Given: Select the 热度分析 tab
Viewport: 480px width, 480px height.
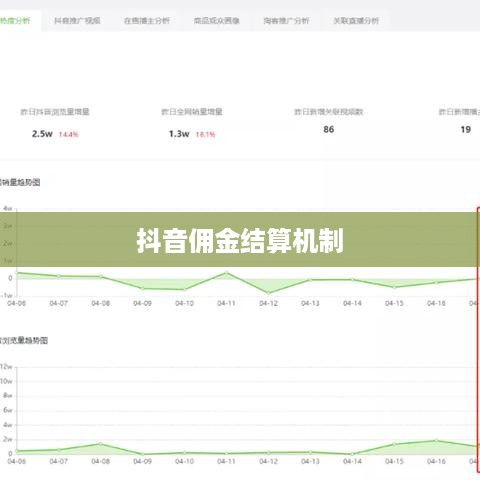Looking at the screenshot, I should tap(15, 21).
